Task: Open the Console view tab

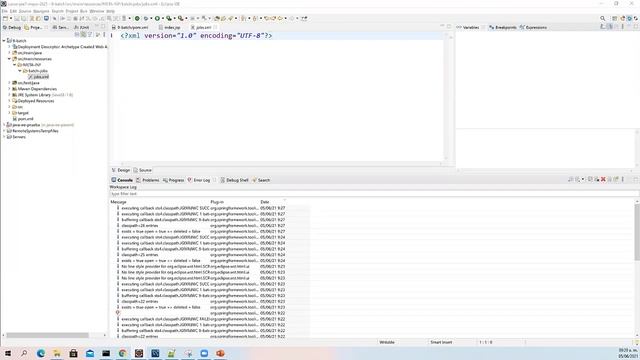Action: 122,180
